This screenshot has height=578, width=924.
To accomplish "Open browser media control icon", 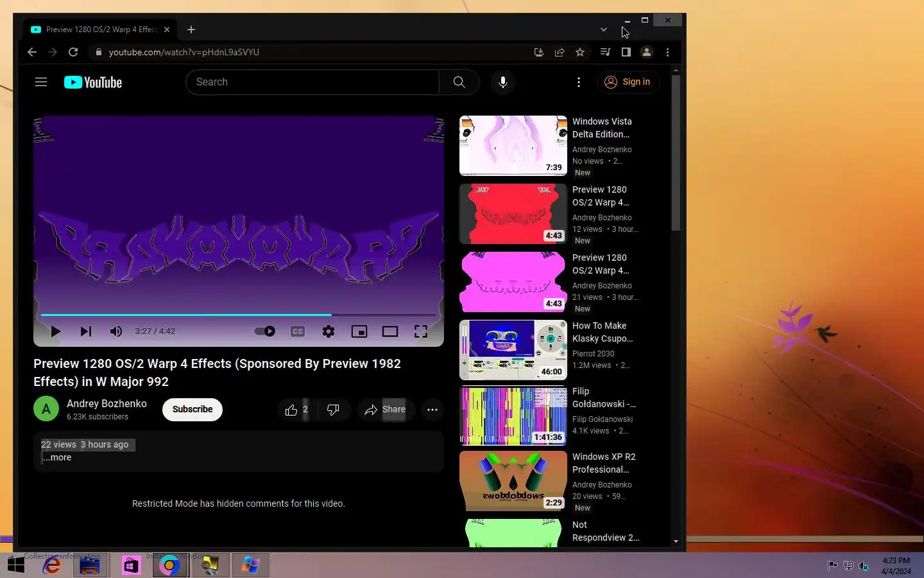I will click(x=605, y=52).
